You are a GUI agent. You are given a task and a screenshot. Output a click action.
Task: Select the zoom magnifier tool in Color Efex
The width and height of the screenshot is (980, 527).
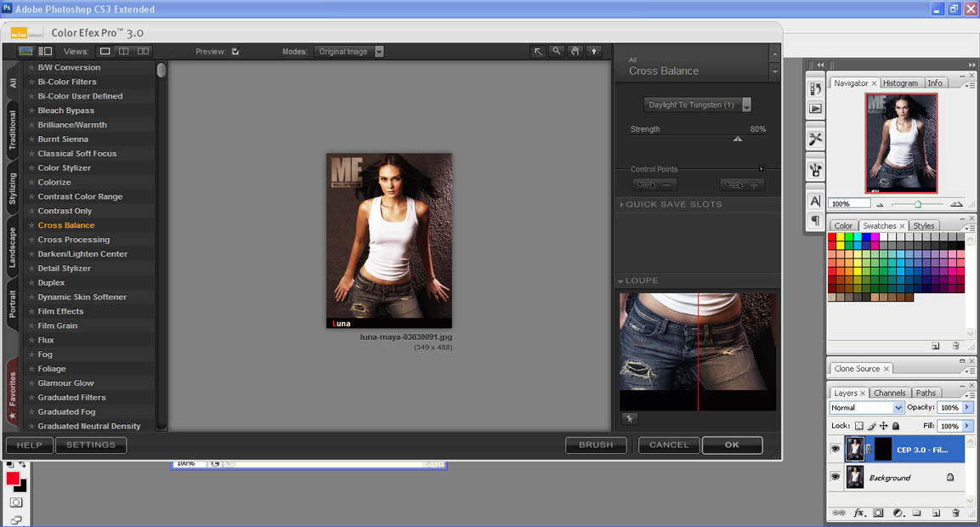pyautogui.click(x=556, y=51)
